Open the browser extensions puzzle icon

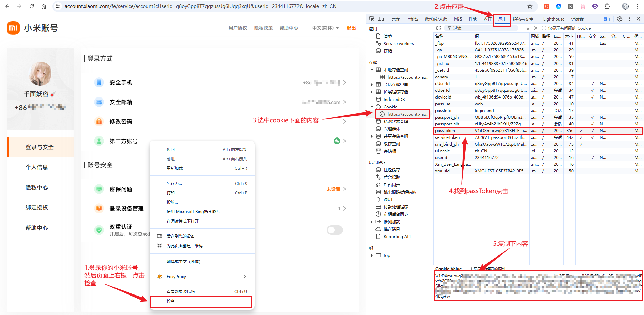coord(607,6)
